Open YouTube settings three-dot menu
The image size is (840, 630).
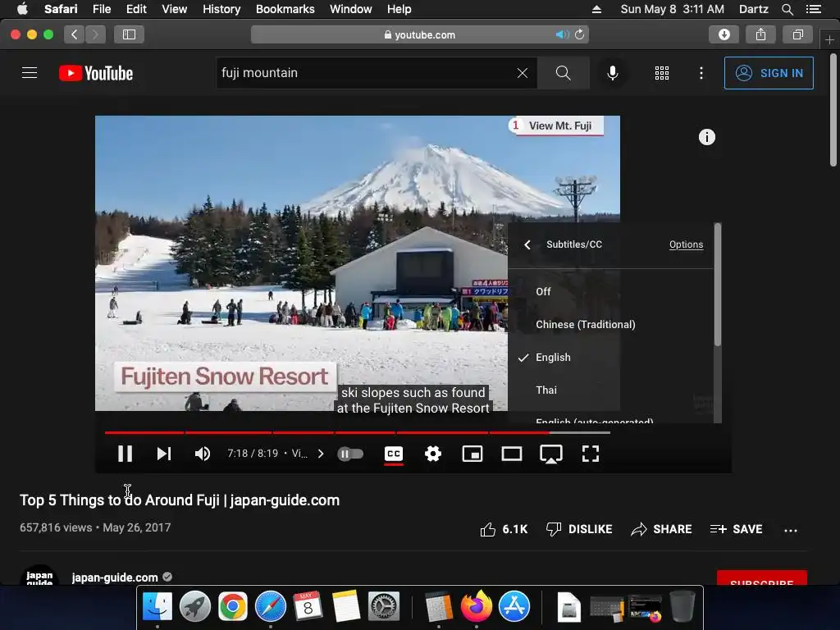point(701,73)
